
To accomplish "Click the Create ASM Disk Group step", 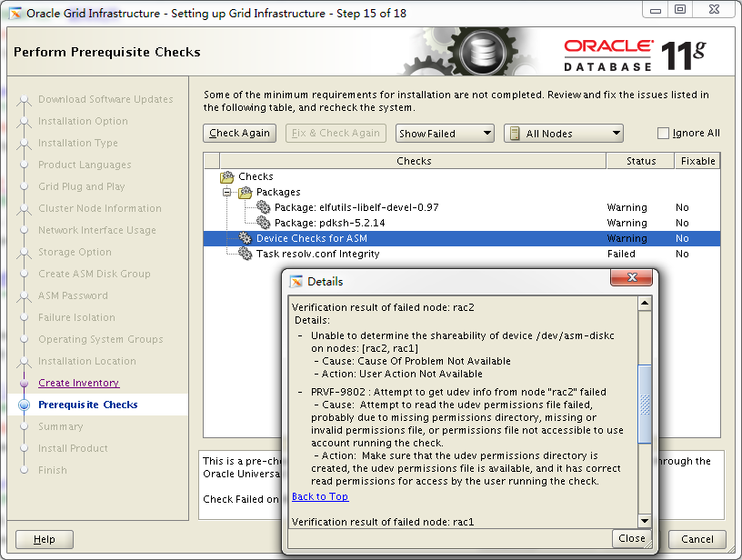I will (95, 274).
